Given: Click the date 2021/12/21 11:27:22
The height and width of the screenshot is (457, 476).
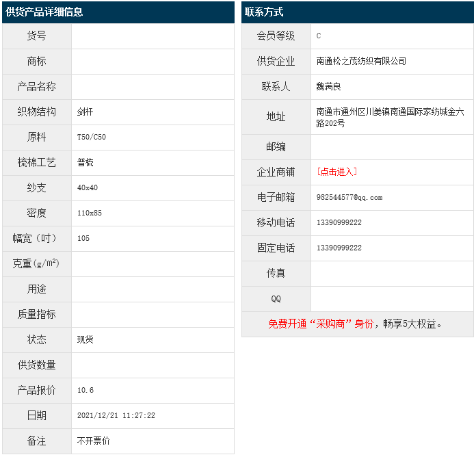Looking at the screenshot, I should [x=116, y=415].
